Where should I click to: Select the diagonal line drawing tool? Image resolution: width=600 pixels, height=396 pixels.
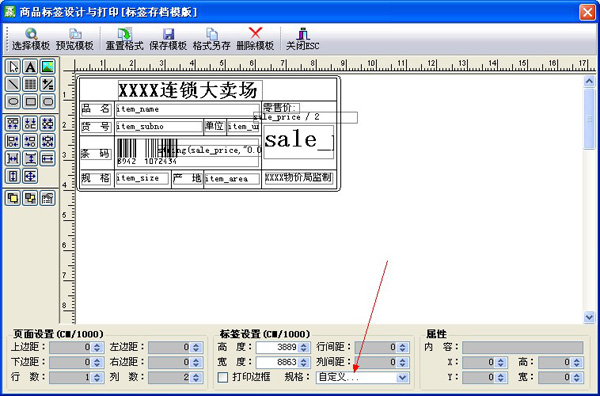[x=13, y=84]
